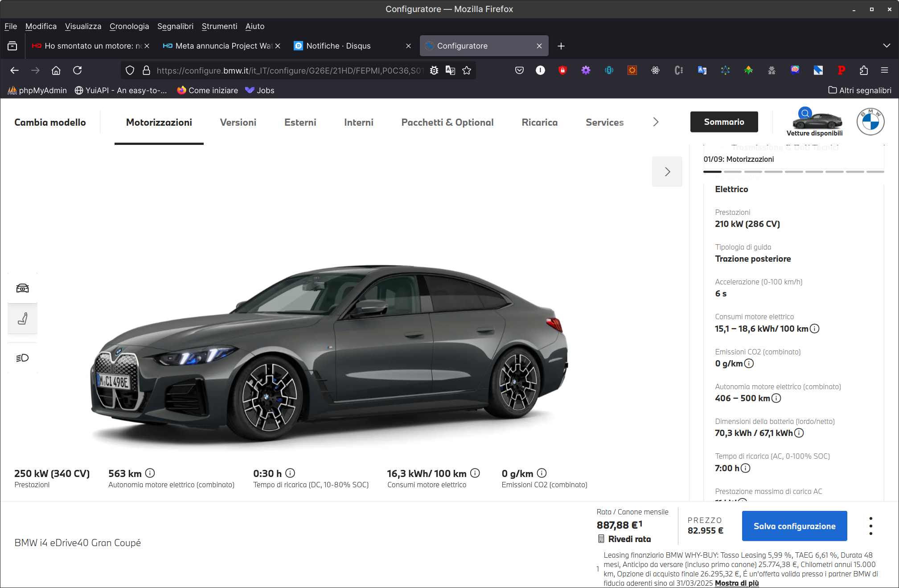Switch to Meta annuncia Project tab
899x588 pixels.
click(222, 46)
